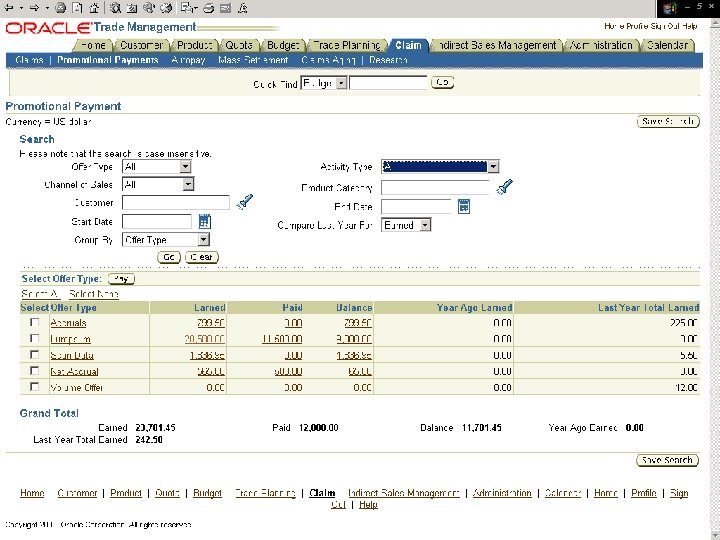
Task: Open the Calendar tab
Action: point(668,45)
